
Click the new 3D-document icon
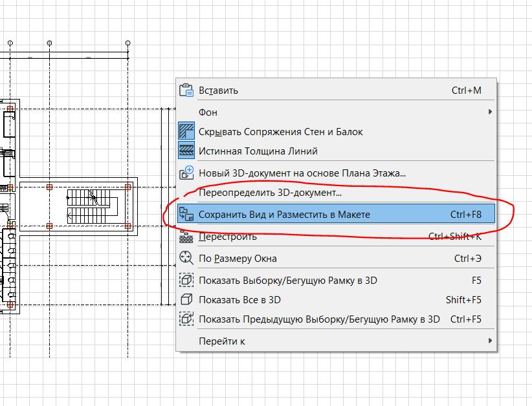(186, 173)
